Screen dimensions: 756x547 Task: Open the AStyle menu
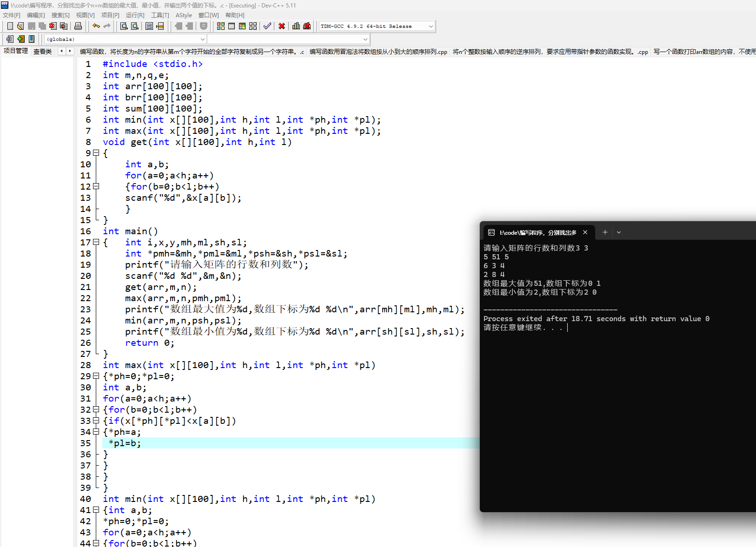click(x=184, y=15)
